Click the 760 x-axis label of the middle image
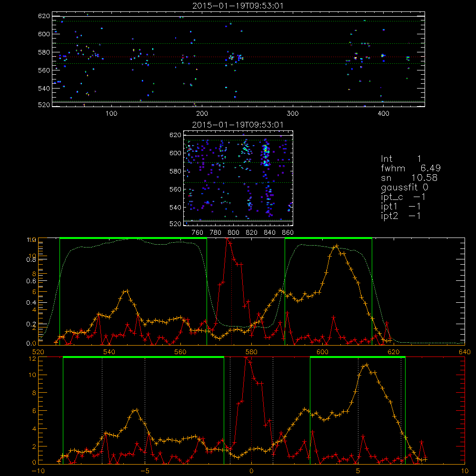Viewport: 476px width, 476px height. click(198, 233)
